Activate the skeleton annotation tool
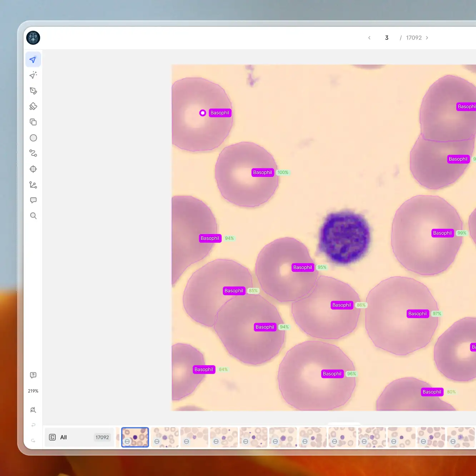 [33, 185]
